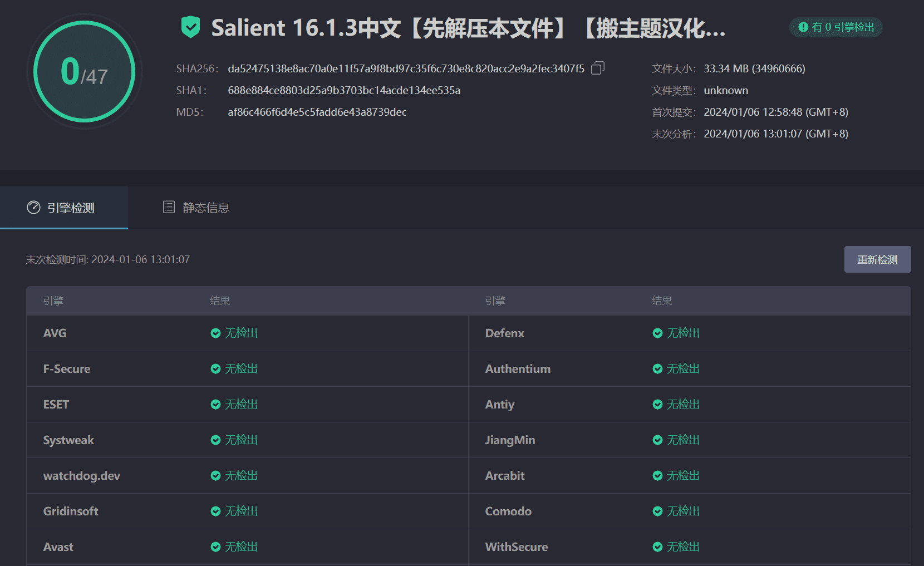Copy the SHA256 hash with the copy icon
Viewport: 924px width, 566px height.
(598, 68)
